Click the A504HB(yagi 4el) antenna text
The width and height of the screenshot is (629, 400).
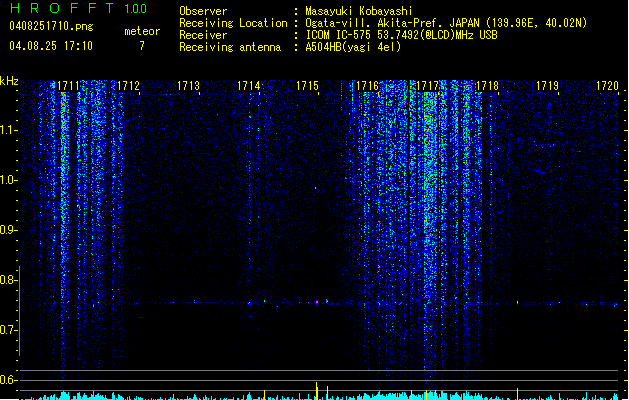353,47
